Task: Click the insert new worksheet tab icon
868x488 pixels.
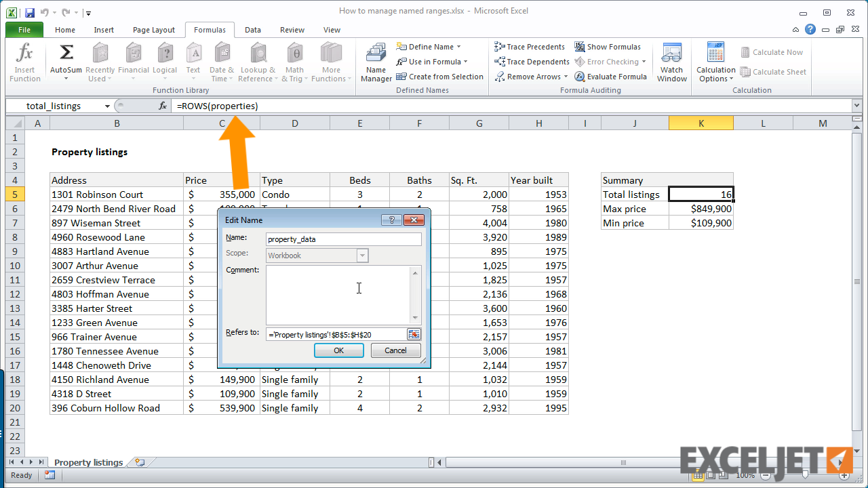Action: 140,462
